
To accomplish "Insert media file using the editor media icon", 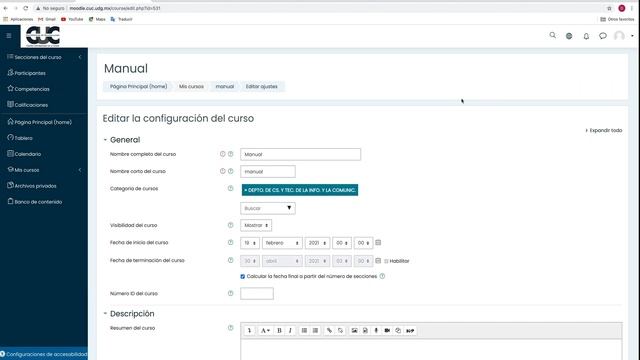I will [x=365, y=331].
